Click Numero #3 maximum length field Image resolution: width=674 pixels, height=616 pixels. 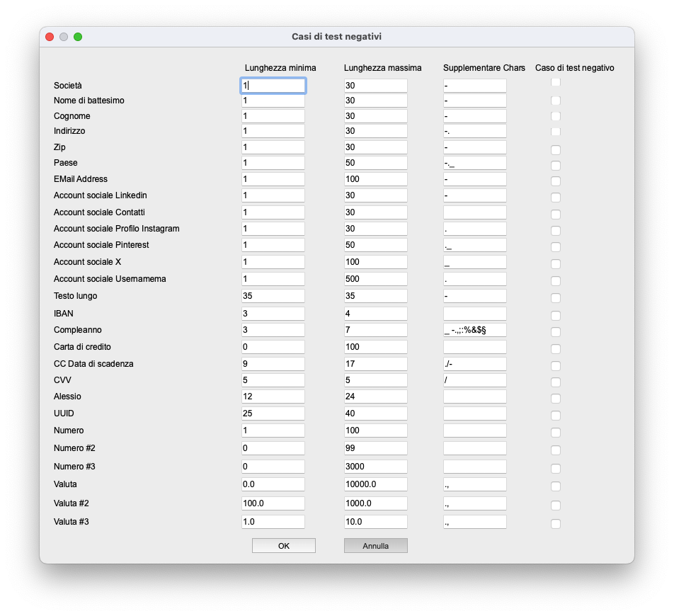tap(375, 467)
